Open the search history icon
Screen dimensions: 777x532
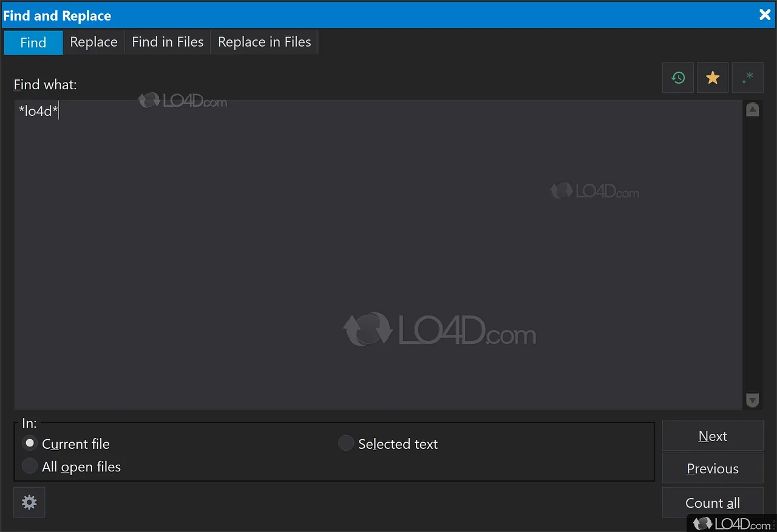pyautogui.click(x=677, y=78)
